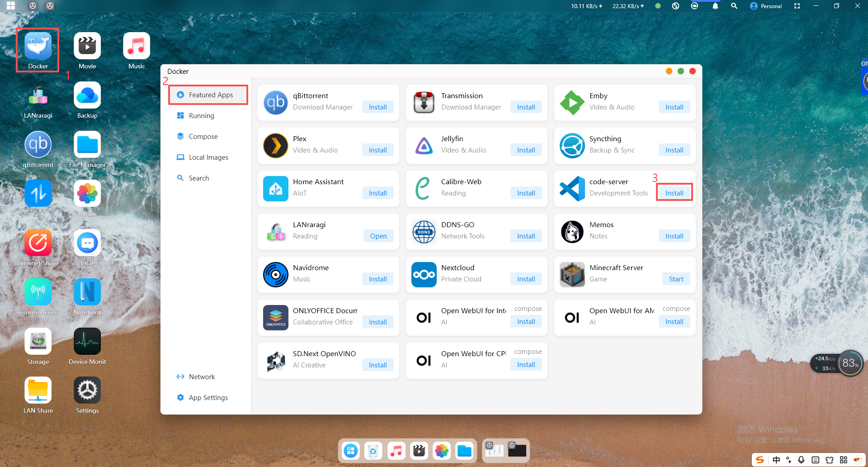Open the recycle bin in the dock
Viewport: 868px width, 467px height.
(x=373, y=451)
